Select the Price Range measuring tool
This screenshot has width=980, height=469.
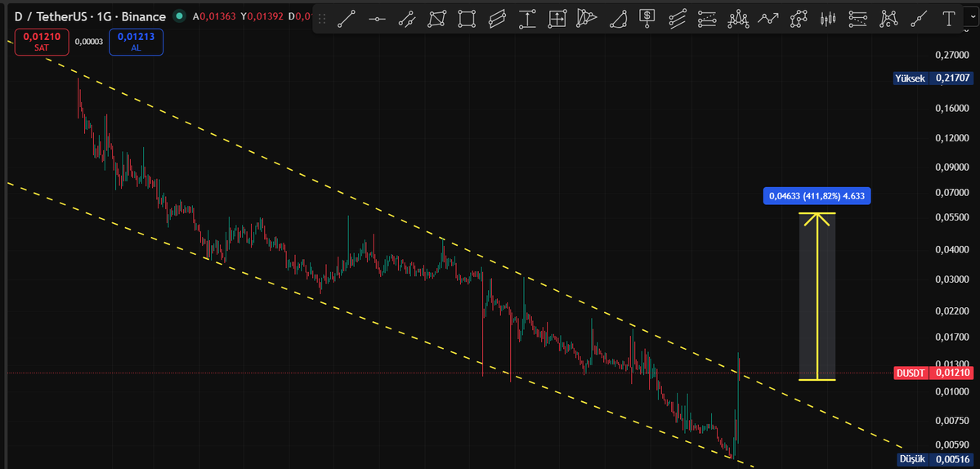coord(527,20)
